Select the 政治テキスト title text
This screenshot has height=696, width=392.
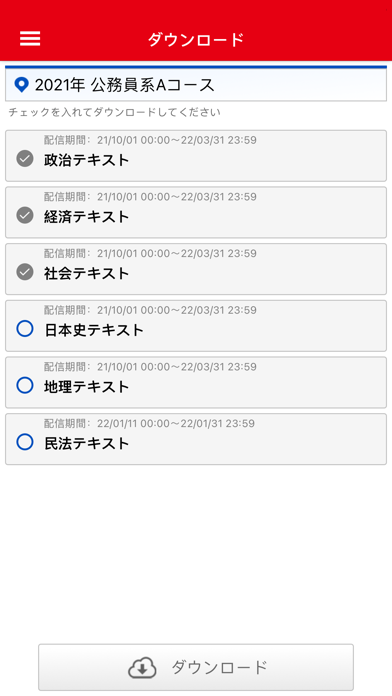click(87, 160)
